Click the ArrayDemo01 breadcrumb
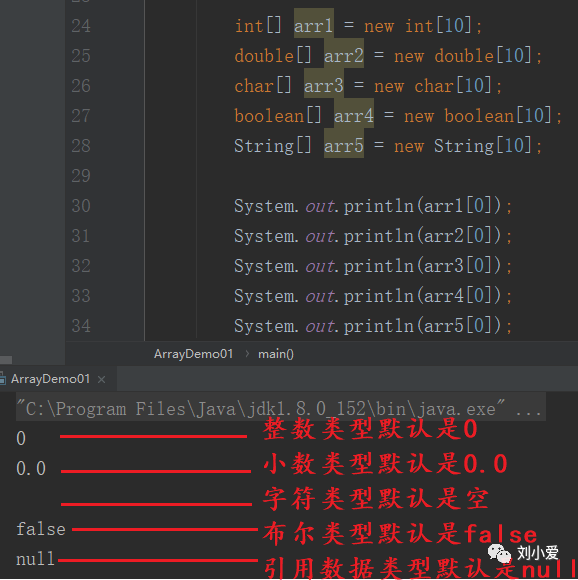The image size is (578, 580). [193, 354]
